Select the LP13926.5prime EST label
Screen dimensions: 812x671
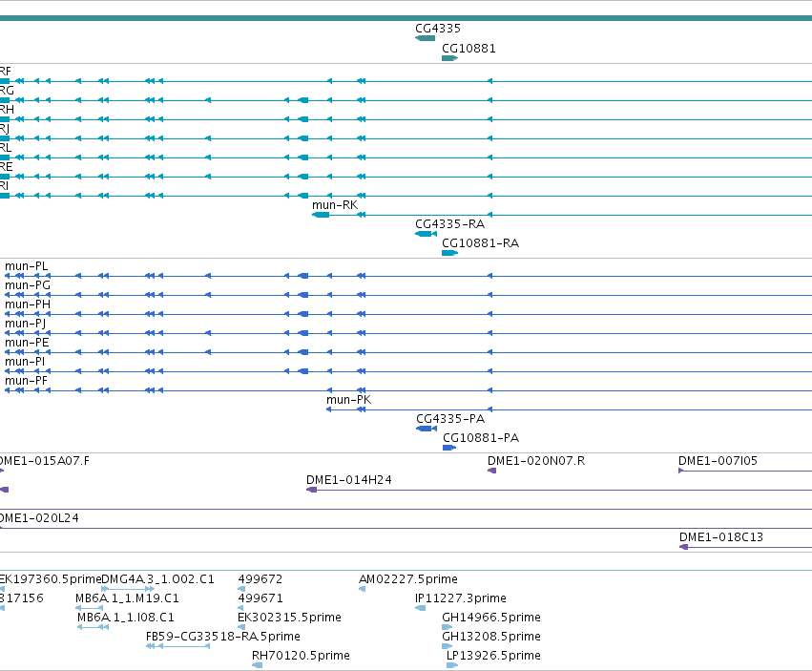[493, 656]
